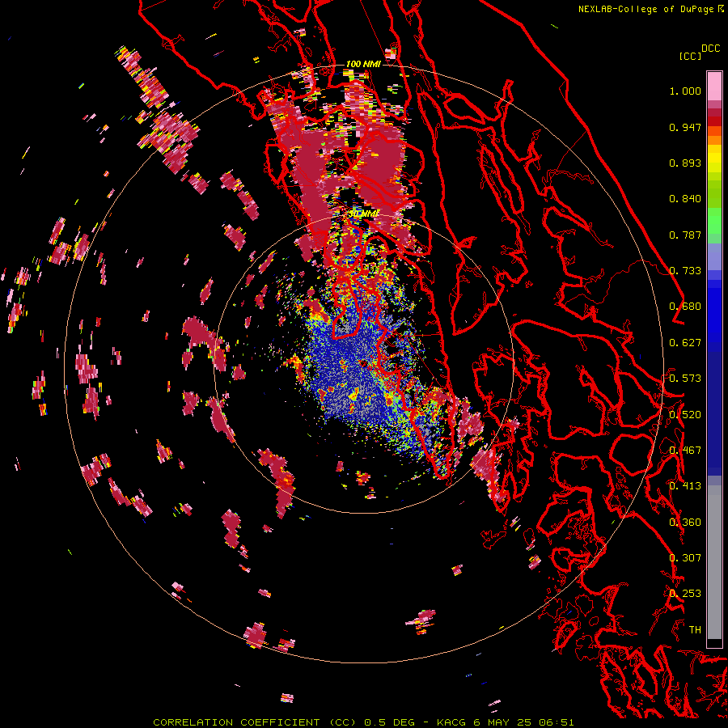The width and height of the screenshot is (728, 728).
Task: Click the KACG station identifier
Action: pyautogui.click(x=451, y=722)
